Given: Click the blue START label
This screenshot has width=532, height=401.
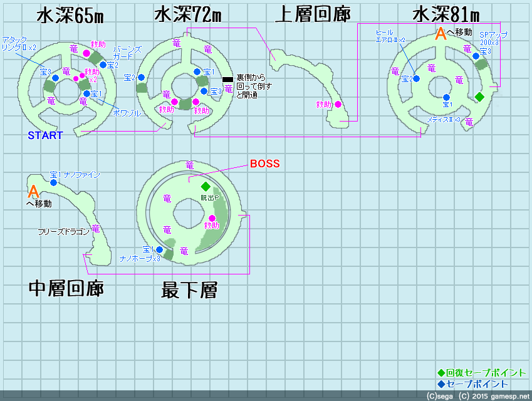Looking at the screenshot, I should coord(46,135).
